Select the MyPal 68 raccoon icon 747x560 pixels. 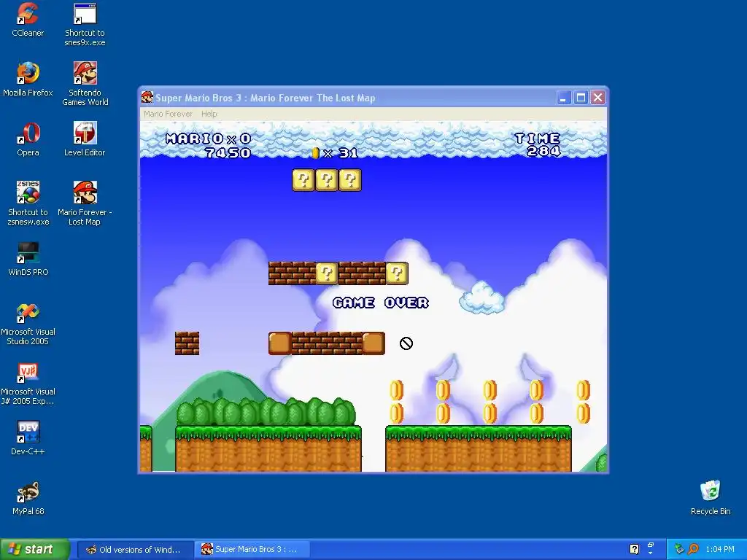[x=28, y=498]
